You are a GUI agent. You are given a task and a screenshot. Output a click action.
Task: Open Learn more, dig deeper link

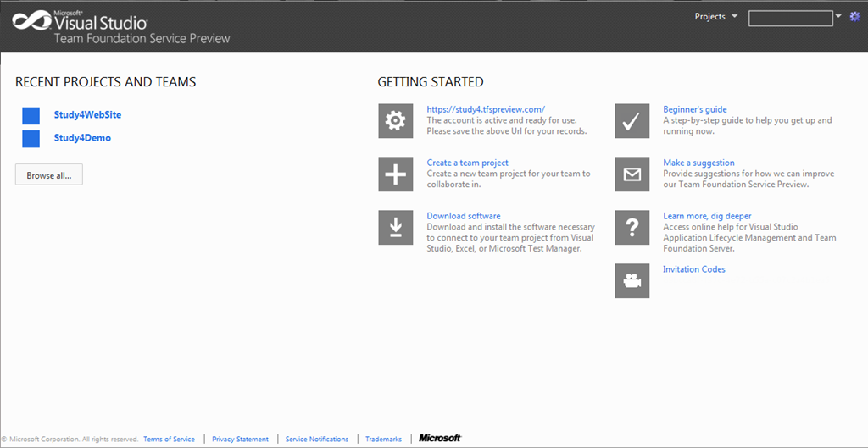point(707,216)
